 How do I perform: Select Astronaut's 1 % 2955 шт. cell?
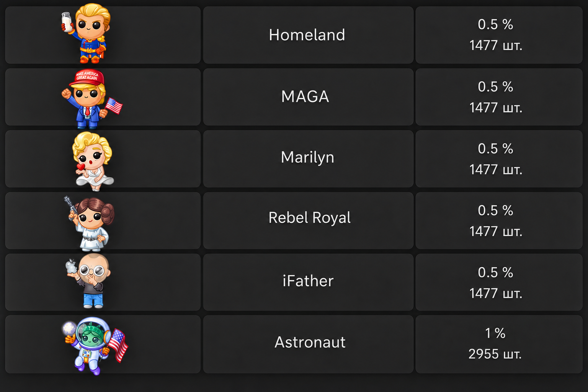pyautogui.click(x=499, y=344)
